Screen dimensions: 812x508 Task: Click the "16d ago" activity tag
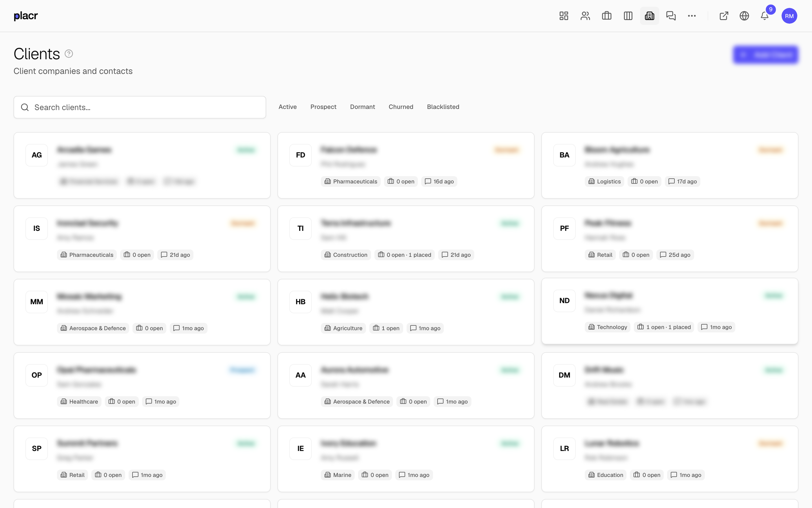click(439, 181)
